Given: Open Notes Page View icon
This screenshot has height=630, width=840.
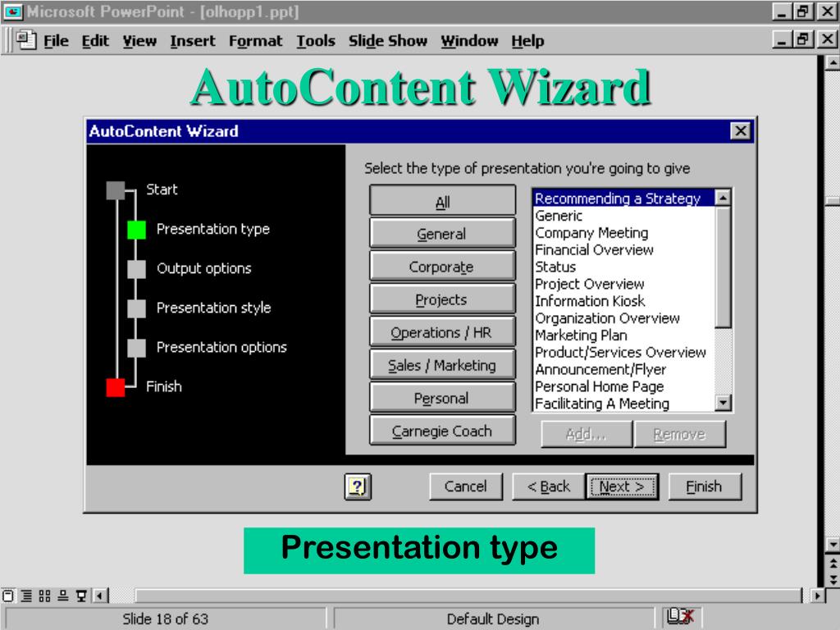Looking at the screenshot, I should (63, 596).
